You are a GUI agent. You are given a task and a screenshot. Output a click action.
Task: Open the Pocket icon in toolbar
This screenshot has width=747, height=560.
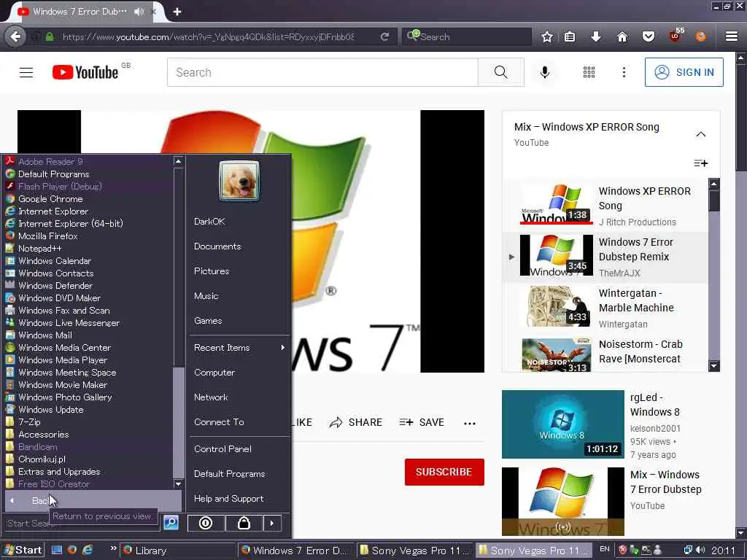(x=649, y=36)
